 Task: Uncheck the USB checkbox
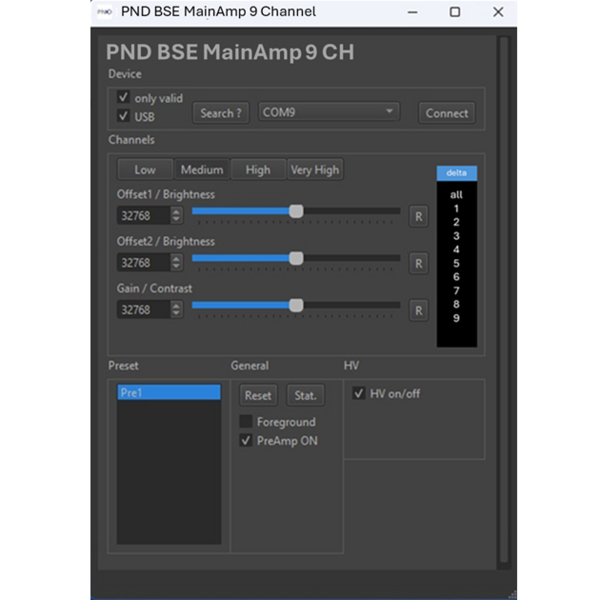(x=124, y=116)
